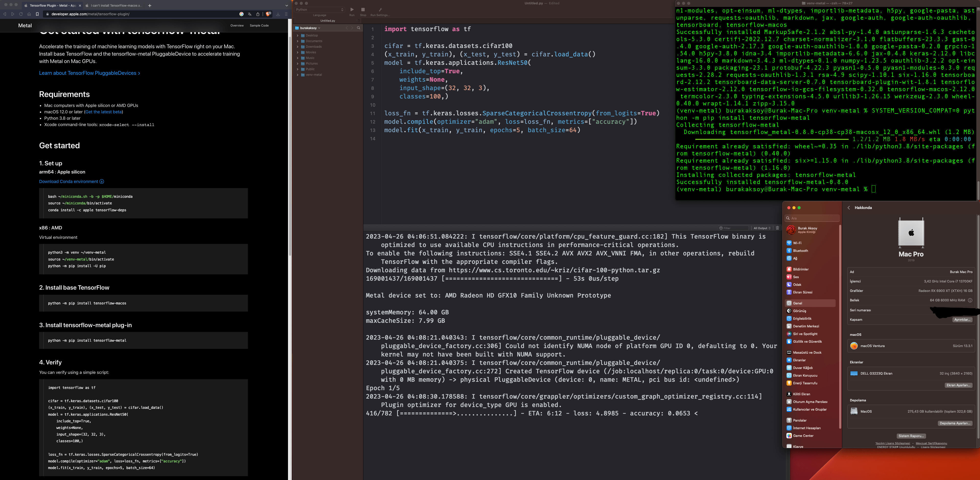
Task: Click the translate icon in address bar
Action: coord(250,14)
